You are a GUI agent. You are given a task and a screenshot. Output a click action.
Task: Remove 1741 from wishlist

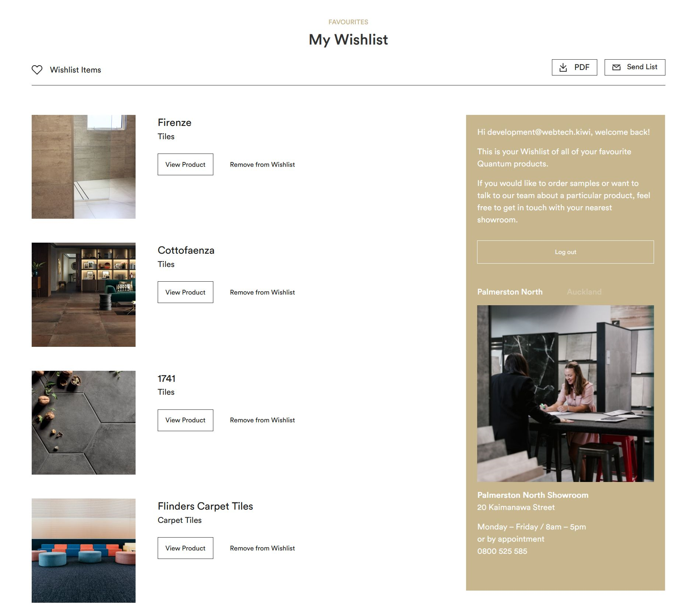[262, 420]
